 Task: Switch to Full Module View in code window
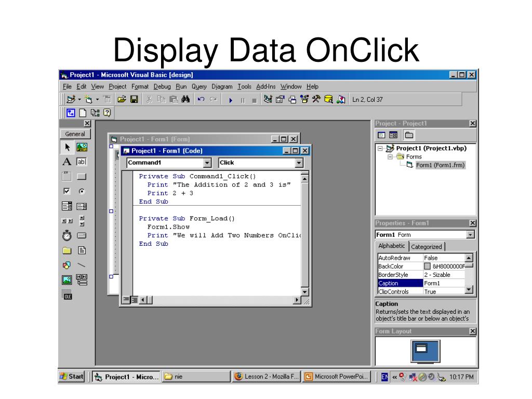135,300
